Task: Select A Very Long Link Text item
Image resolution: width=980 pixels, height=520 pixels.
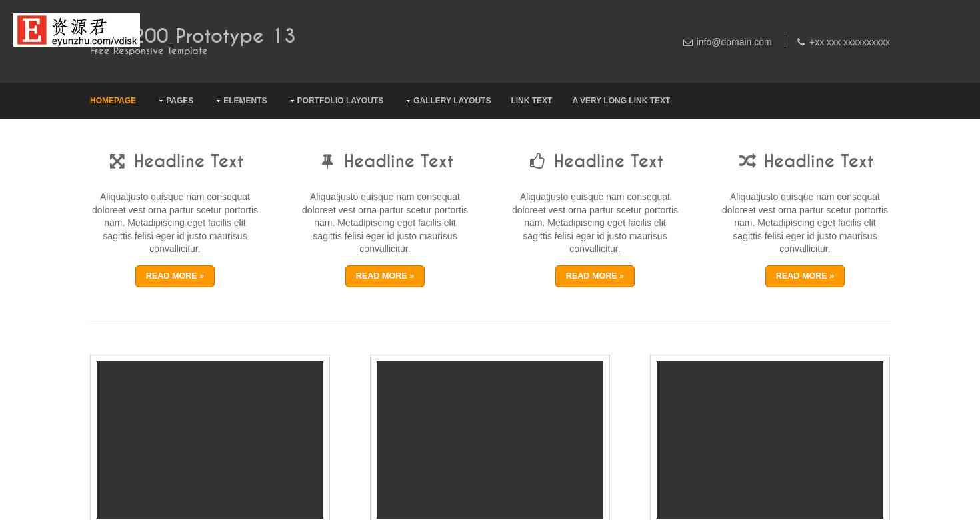Action: pos(621,101)
